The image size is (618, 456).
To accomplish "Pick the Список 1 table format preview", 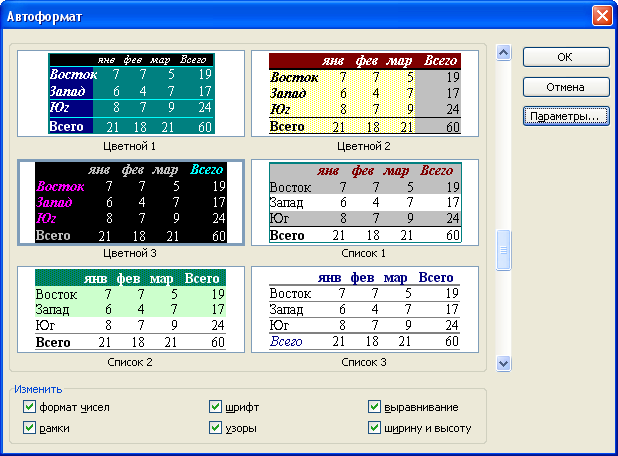I will pos(365,203).
